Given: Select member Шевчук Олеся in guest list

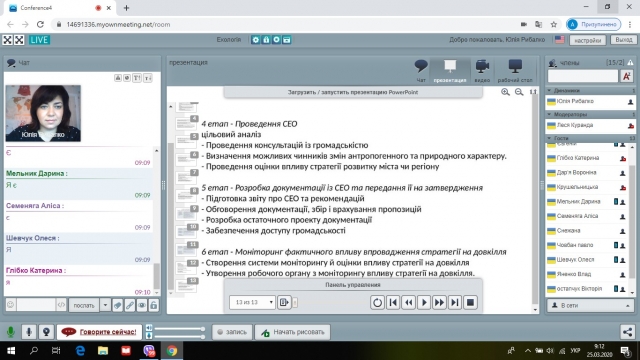Looking at the screenshot, I should 587,260.
